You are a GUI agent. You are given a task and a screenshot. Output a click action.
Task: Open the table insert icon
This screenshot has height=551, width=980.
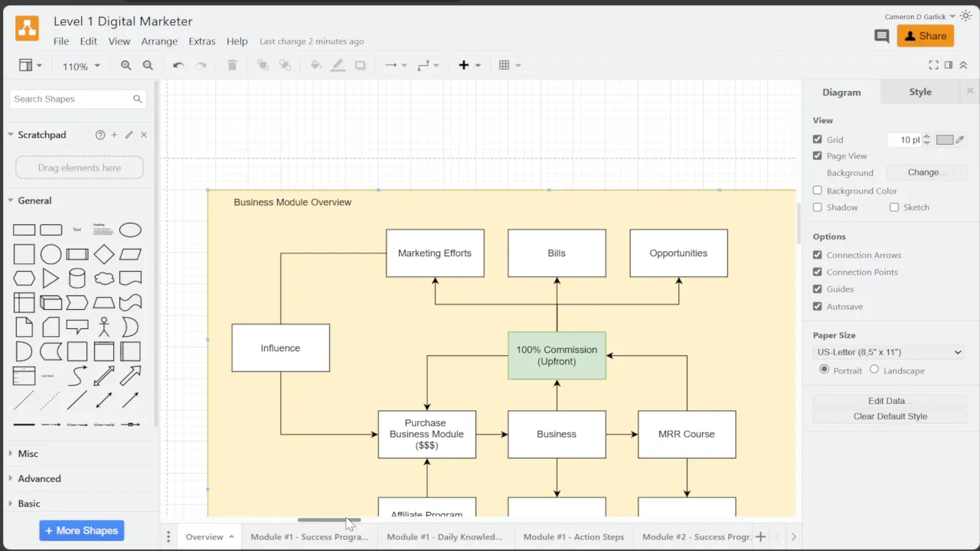click(x=504, y=66)
